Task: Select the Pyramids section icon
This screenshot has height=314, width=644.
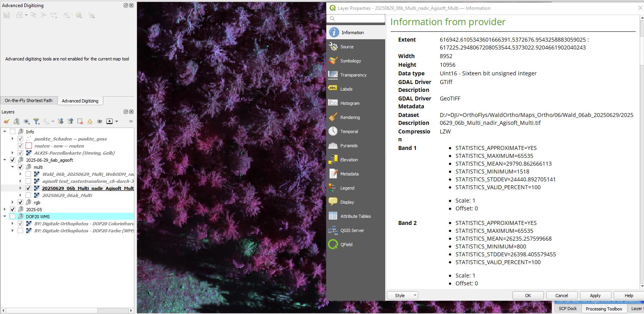Action: point(333,146)
